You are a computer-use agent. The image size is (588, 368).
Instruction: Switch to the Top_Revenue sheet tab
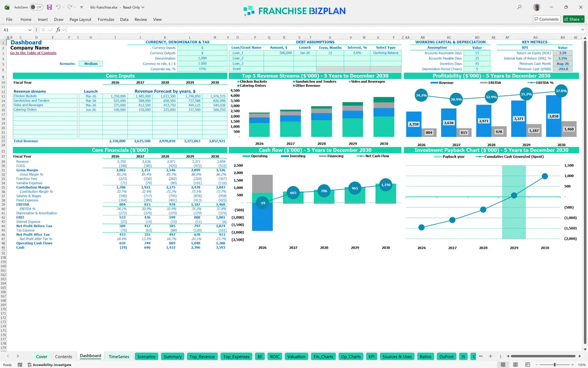[x=202, y=357]
